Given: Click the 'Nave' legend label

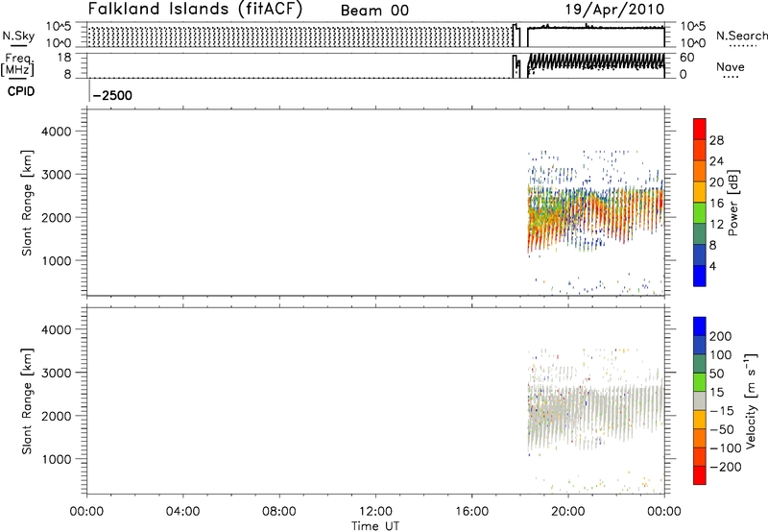Looking at the screenshot, I should 730,66.
